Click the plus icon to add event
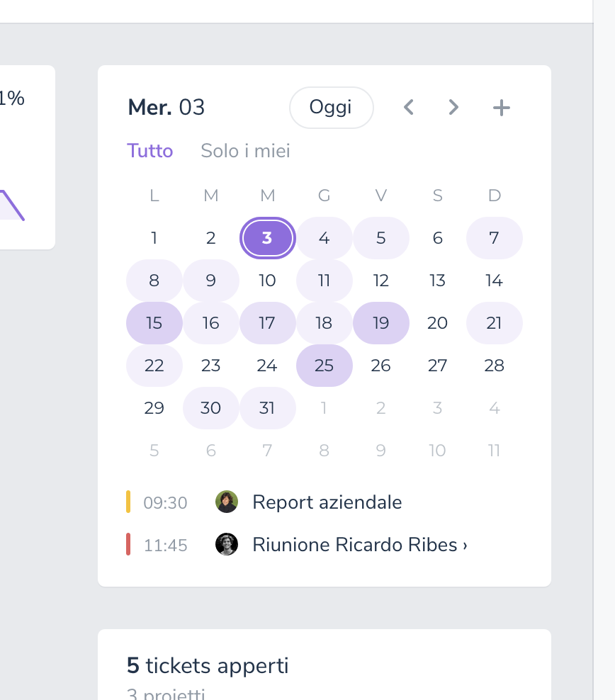The height and width of the screenshot is (700, 615). coord(501,108)
